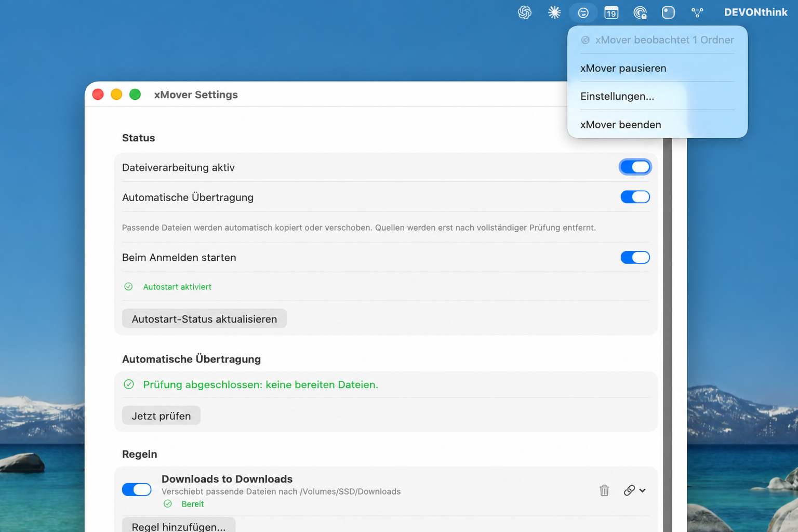798x532 pixels.
Task: Expand the link options dropdown on rule
Action: tap(635, 490)
